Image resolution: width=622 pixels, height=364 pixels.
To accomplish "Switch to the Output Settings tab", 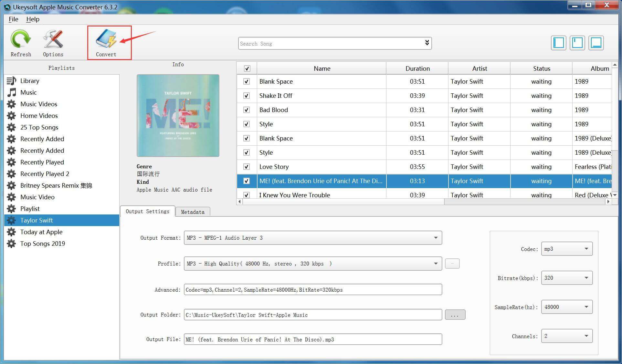I will [147, 212].
